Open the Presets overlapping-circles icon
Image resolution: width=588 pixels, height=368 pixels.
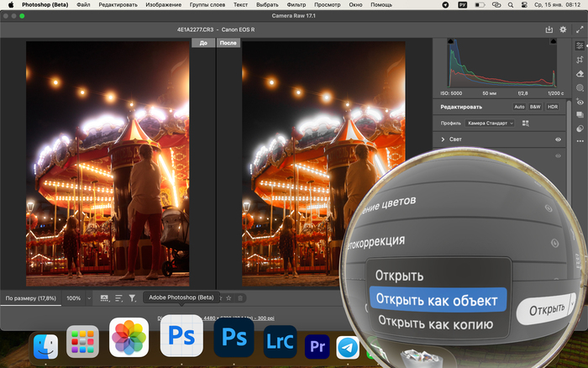coord(580,129)
